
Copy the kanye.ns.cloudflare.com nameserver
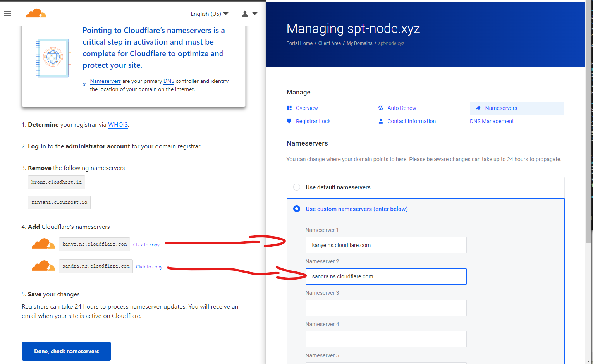click(146, 245)
